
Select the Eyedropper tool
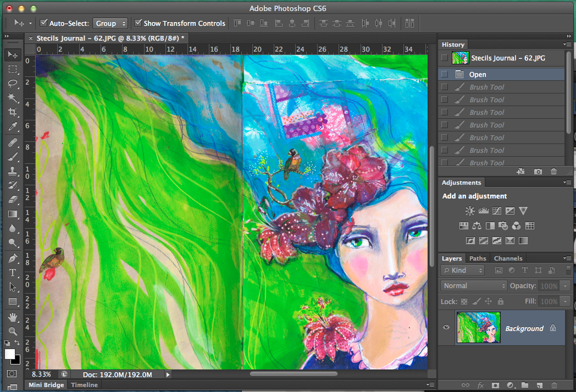click(x=13, y=127)
